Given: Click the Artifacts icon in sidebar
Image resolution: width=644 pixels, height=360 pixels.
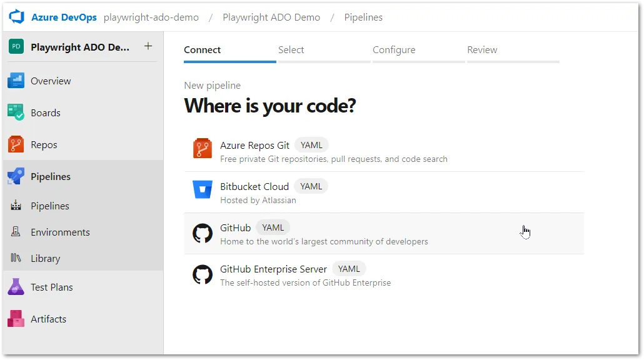Looking at the screenshot, I should 16,319.
